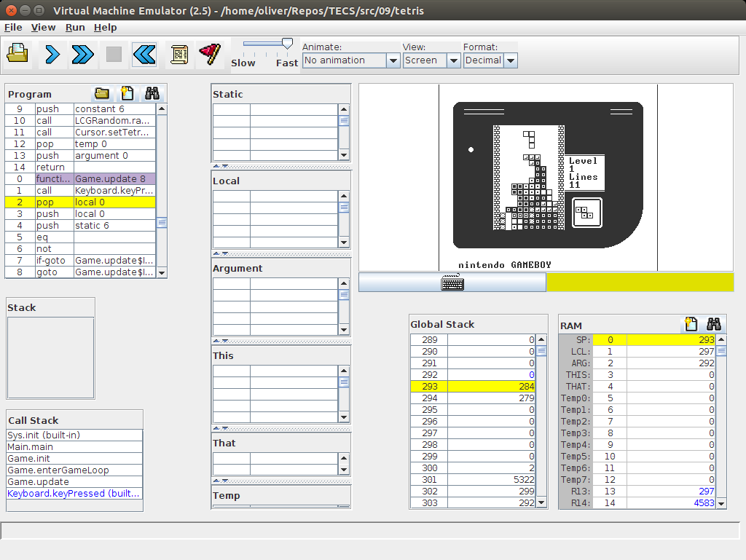Click RAM ARG value 292
The width and height of the screenshot is (746, 560).
(x=671, y=363)
